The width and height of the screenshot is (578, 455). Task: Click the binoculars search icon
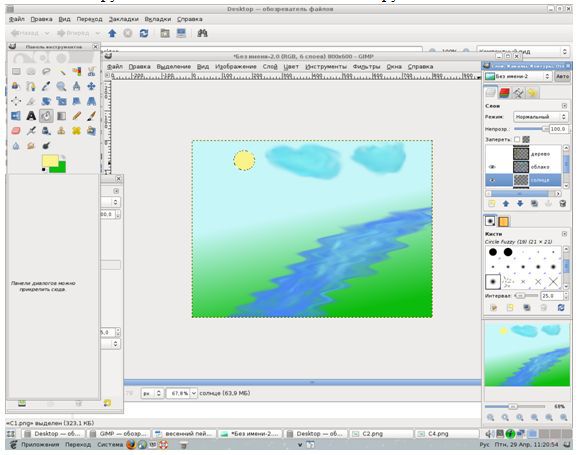click(x=202, y=34)
